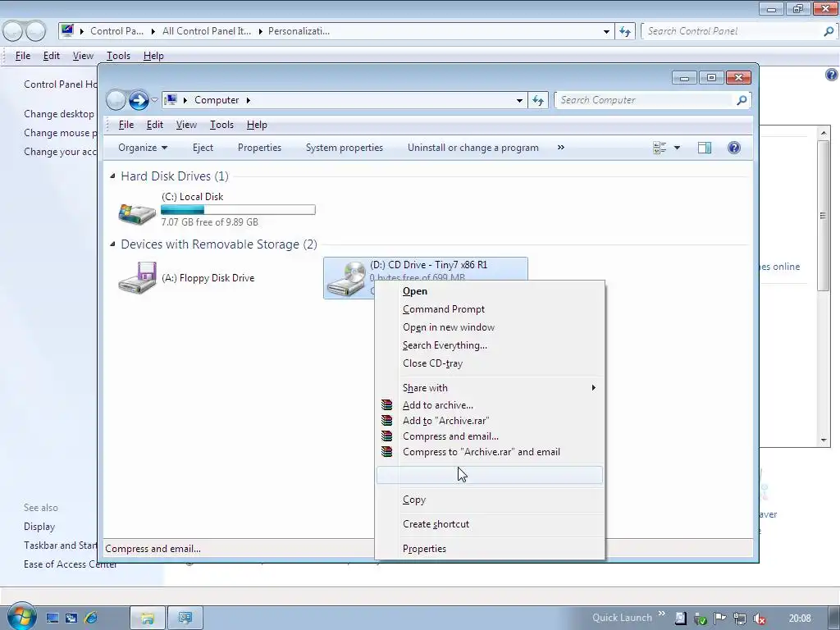Click the Forward arrow in Computer window
840x630 pixels.
click(x=139, y=100)
